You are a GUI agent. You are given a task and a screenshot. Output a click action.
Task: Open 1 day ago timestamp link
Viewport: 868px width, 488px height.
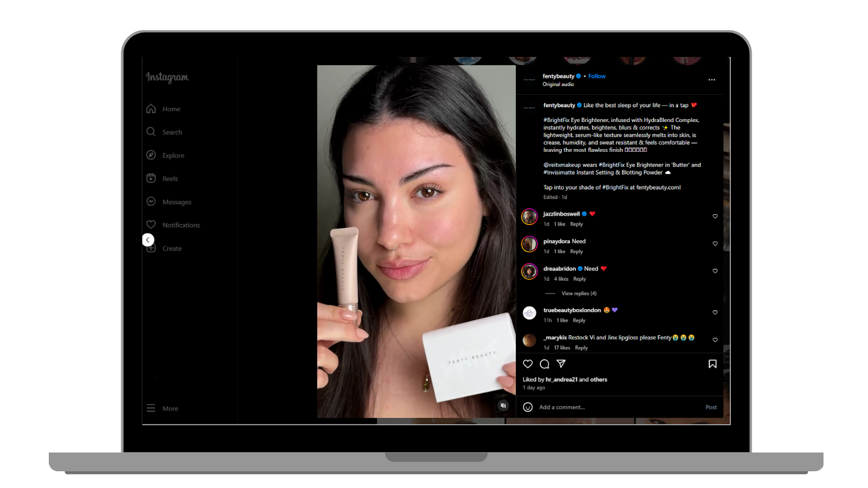tap(534, 388)
